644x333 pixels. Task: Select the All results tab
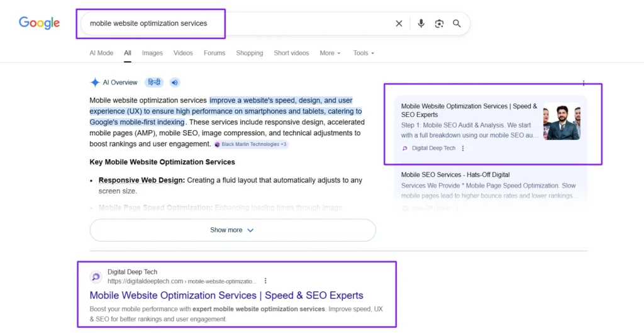128,53
